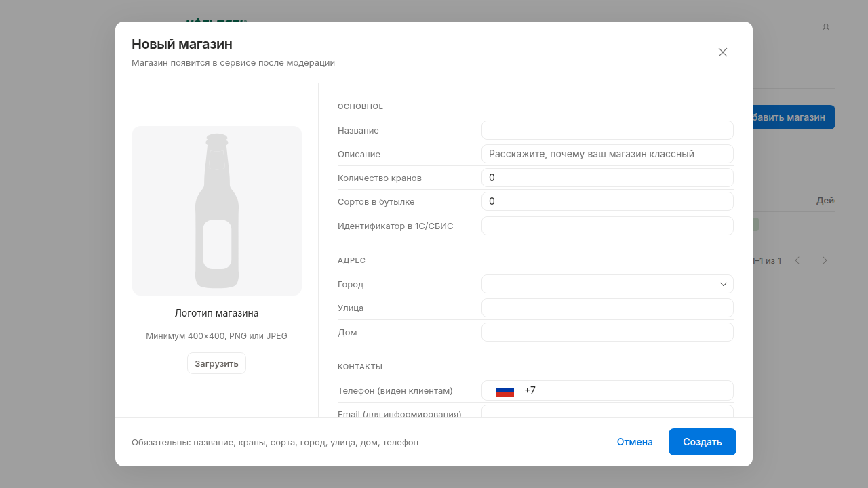The height and width of the screenshot is (488, 868).
Task: Expand the Город dropdown
Action: click(608, 284)
